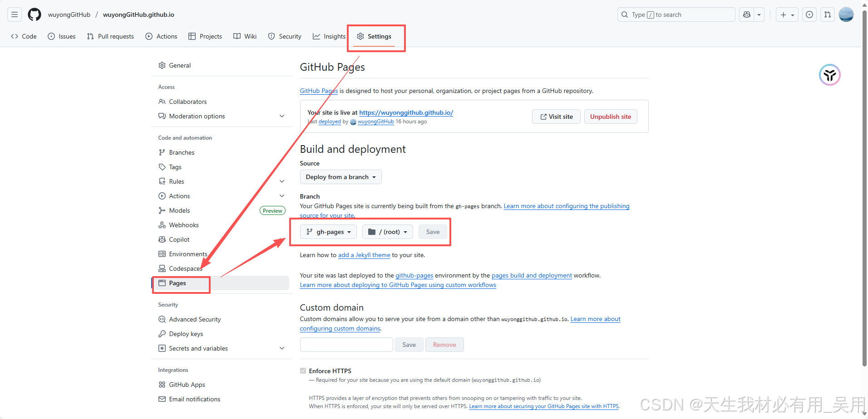This screenshot has height=419, width=868.
Task: Open Environments settings page
Action: pos(188,254)
